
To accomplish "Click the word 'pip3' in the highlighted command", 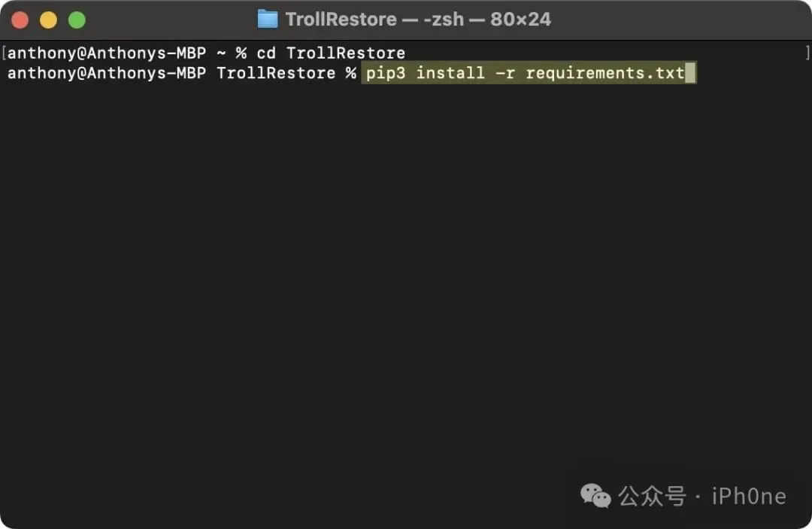I will click(385, 73).
